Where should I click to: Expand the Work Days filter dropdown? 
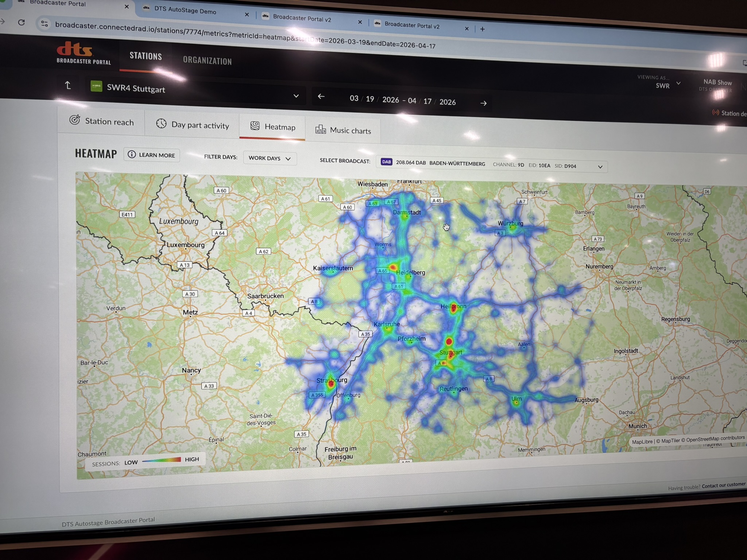click(x=270, y=158)
